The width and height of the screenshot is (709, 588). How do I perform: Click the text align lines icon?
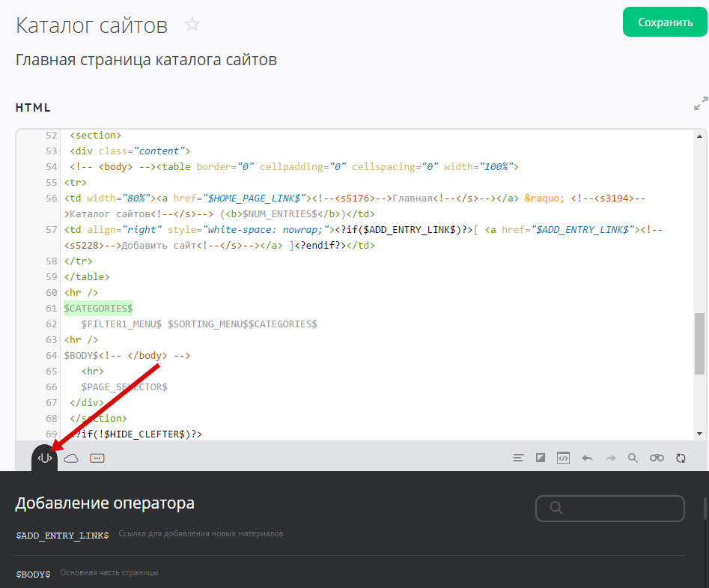click(518, 458)
